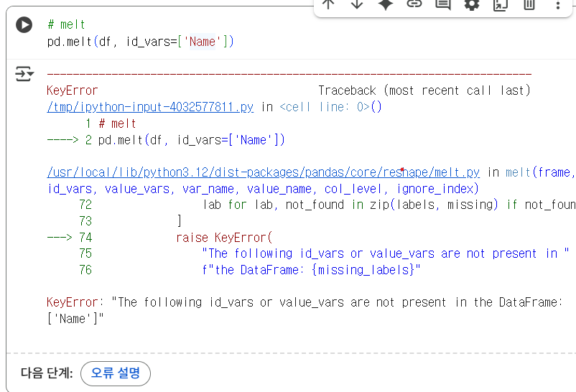Image resolution: width=576 pixels, height=392 pixels.
Task: Add a comment to the cell
Action: coord(443,5)
